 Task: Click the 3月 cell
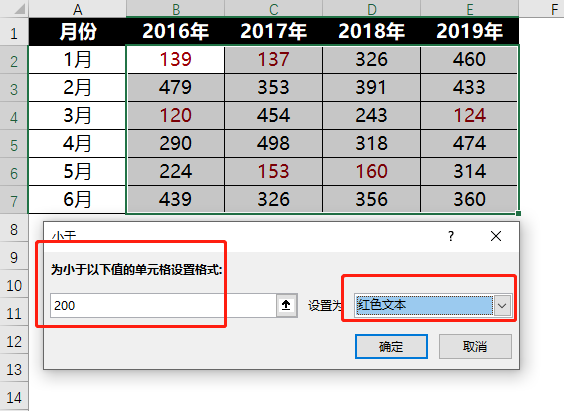[x=78, y=116]
